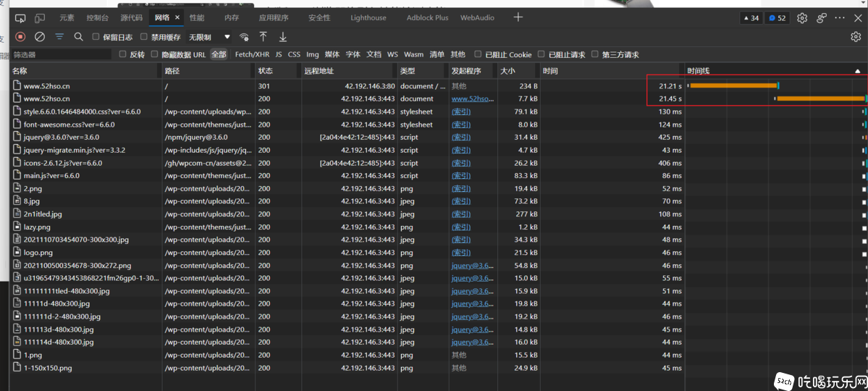Screen dimensions: 868x391
Task: Sort by the 状态 column header
Action: (x=278, y=72)
